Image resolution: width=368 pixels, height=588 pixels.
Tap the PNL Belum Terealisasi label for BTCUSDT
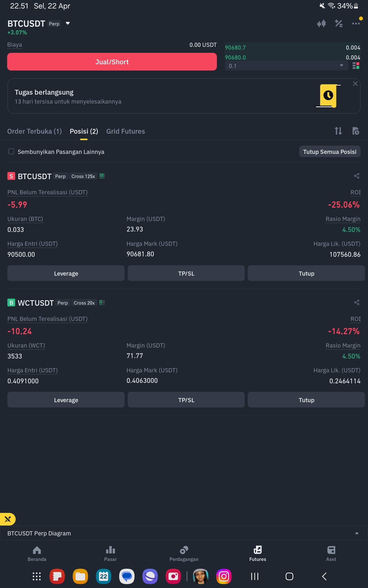coord(47,192)
